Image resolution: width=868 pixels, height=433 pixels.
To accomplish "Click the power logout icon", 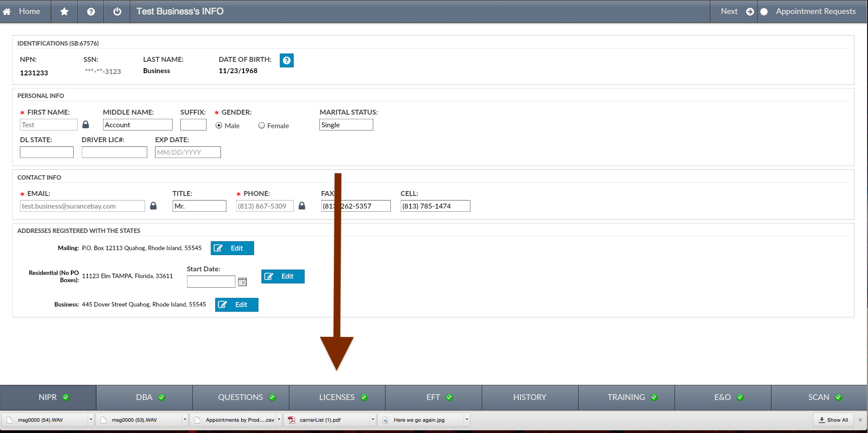I will pos(117,11).
